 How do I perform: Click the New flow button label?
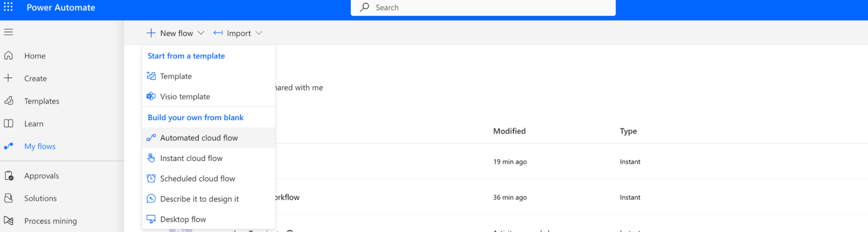pos(176,33)
